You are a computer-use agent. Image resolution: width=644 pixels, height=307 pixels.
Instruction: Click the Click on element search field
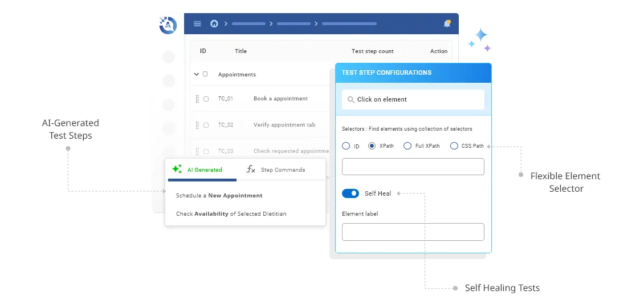tap(413, 99)
